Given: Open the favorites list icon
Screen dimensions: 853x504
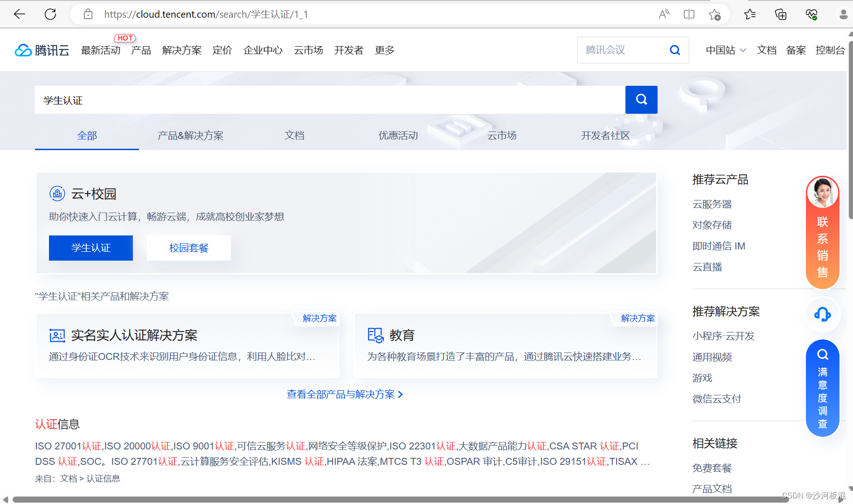Looking at the screenshot, I should 750,14.
